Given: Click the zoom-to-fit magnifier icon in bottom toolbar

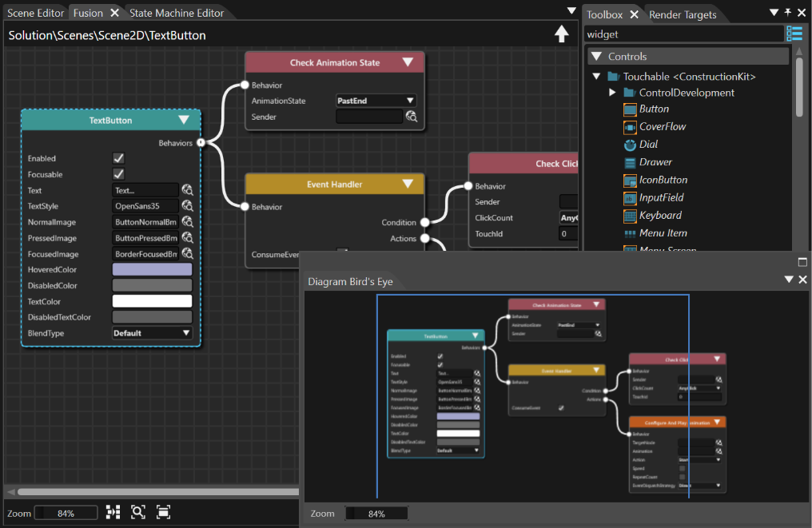Looking at the screenshot, I should [137, 513].
